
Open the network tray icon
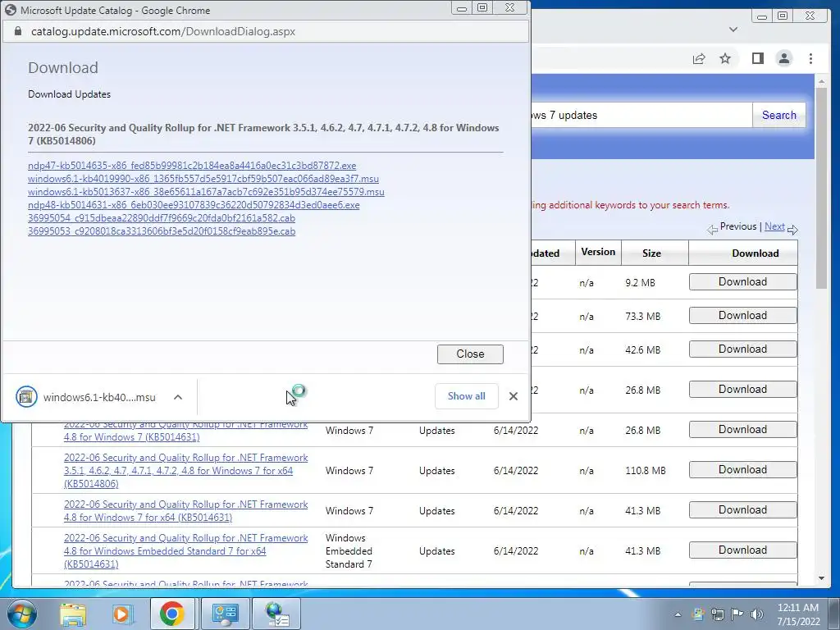pos(717,614)
